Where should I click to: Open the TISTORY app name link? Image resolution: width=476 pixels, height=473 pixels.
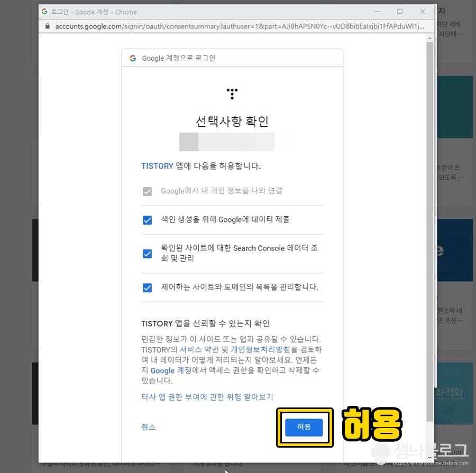pyautogui.click(x=157, y=166)
